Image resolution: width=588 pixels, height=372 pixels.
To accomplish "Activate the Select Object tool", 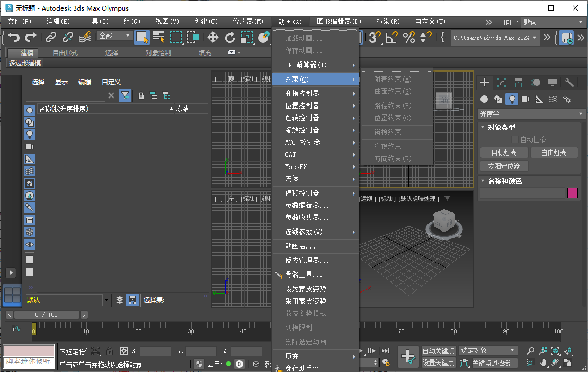I will click(x=142, y=37).
